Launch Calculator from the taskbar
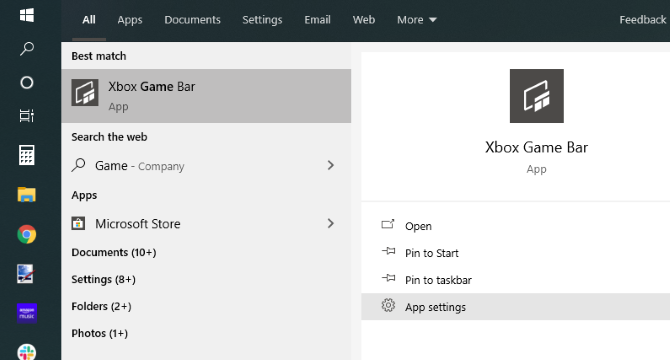The image size is (670, 360). pyautogui.click(x=26, y=155)
